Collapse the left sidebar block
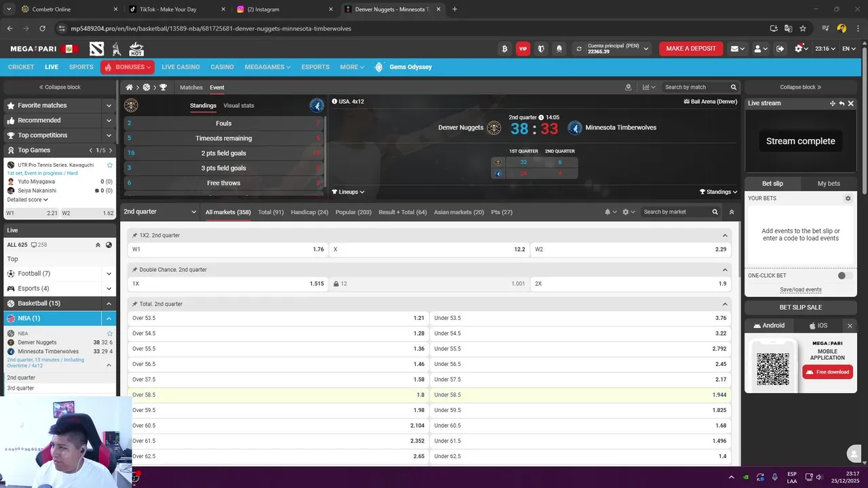 tap(60, 87)
